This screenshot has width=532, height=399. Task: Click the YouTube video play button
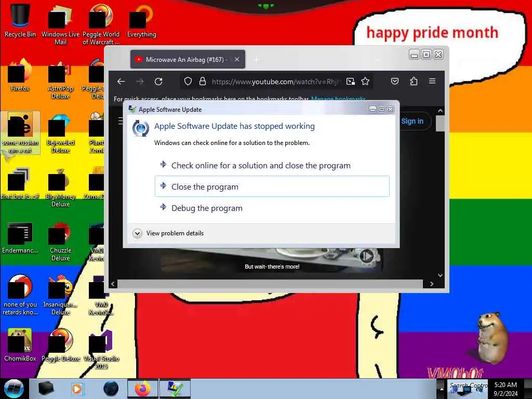click(366, 256)
